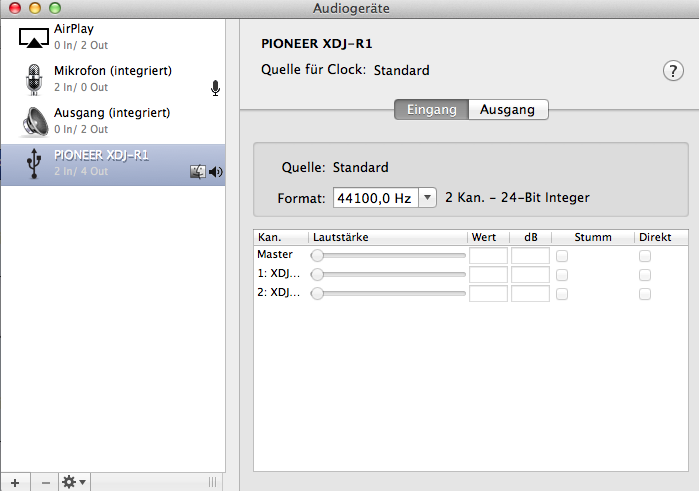Toggle the Master Stumm mute checkbox
699x491 pixels.
[562, 256]
